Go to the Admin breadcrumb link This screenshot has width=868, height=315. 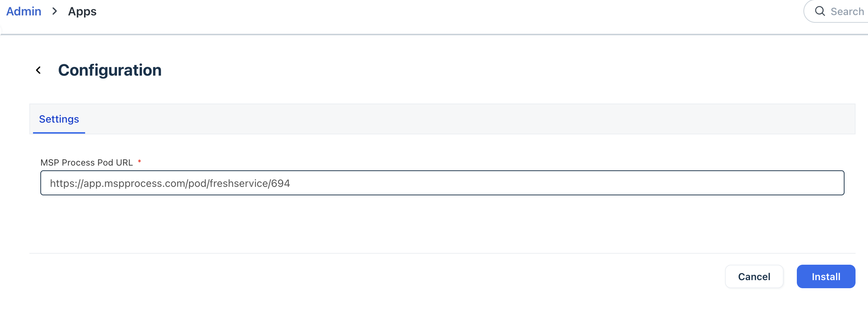pyautogui.click(x=24, y=11)
